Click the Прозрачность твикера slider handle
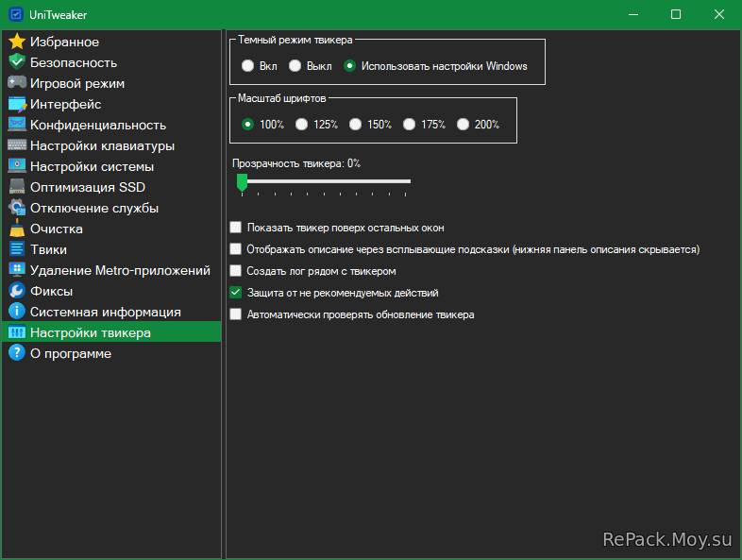This screenshot has height=560, width=742. point(242,181)
